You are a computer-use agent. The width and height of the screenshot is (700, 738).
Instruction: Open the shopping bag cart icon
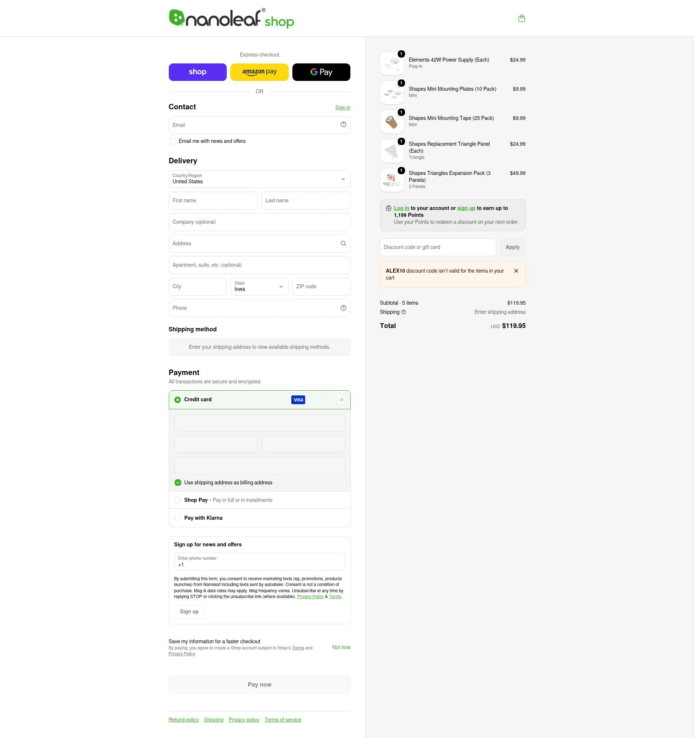(526, 18)
